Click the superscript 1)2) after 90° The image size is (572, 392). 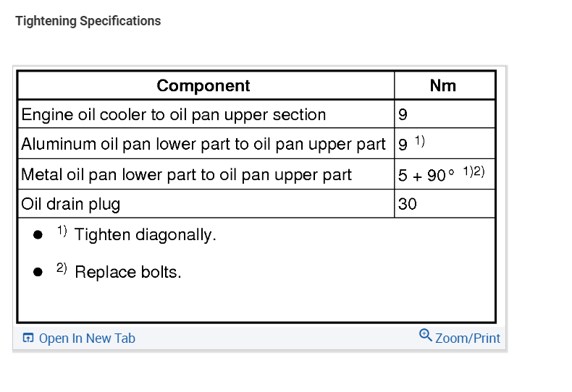pos(473,171)
